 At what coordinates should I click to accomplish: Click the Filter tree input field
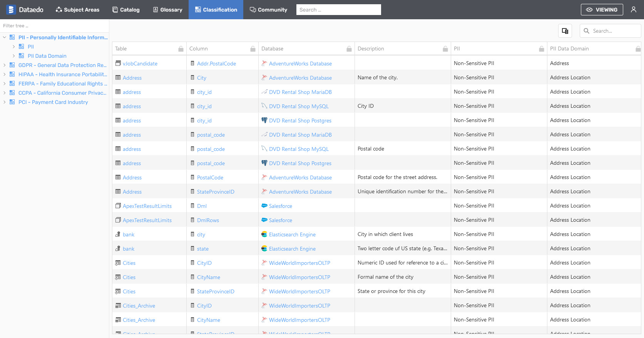pos(54,26)
